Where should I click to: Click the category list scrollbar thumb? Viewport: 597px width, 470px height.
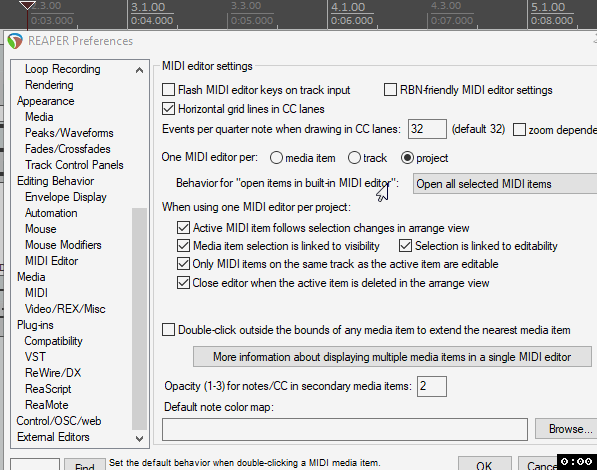[139, 318]
